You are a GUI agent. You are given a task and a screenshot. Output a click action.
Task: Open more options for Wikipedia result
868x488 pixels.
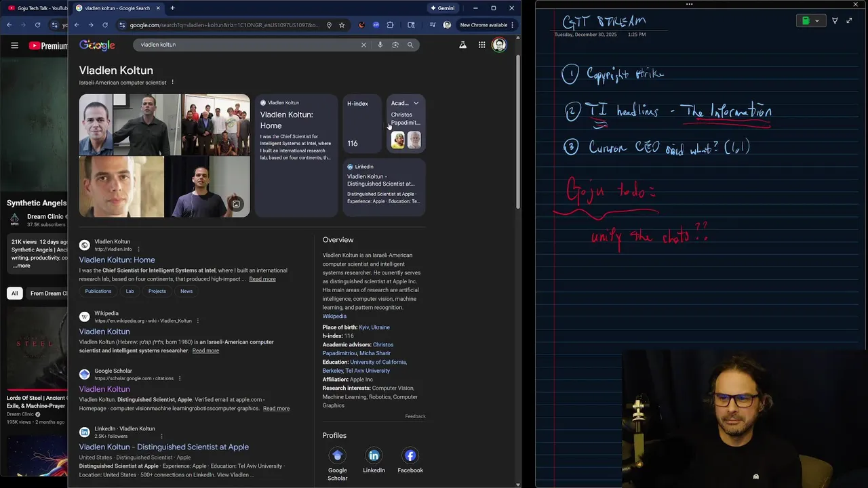click(x=198, y=321)
